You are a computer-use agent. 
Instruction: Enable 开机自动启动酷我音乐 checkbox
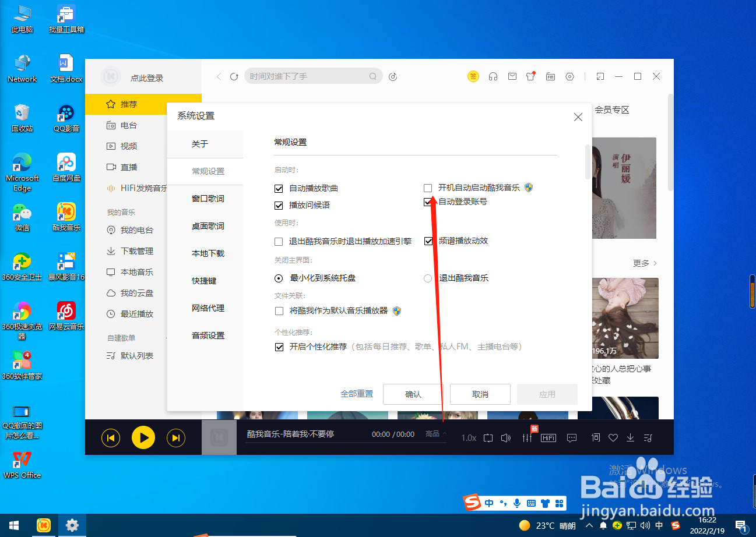point(428,188)
